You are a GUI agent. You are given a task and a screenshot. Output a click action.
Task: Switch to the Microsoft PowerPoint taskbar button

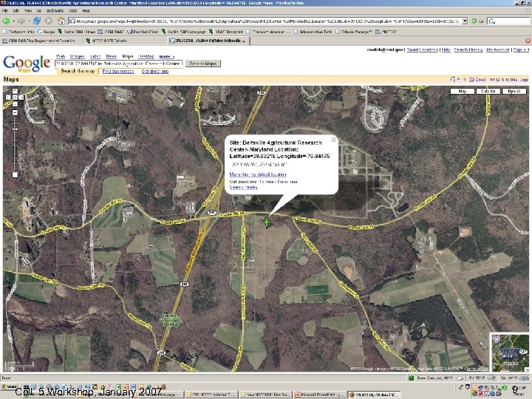tap(319, 395)
